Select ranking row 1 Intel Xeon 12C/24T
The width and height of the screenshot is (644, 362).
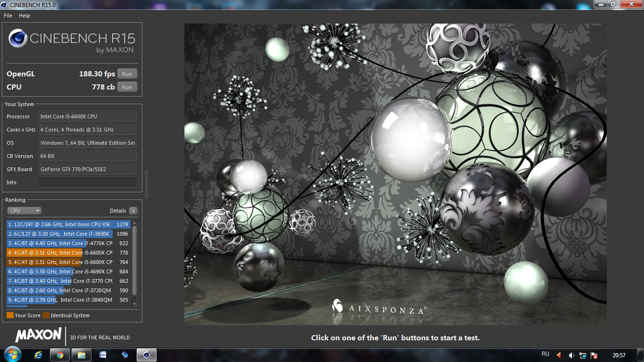click(68, 224)
